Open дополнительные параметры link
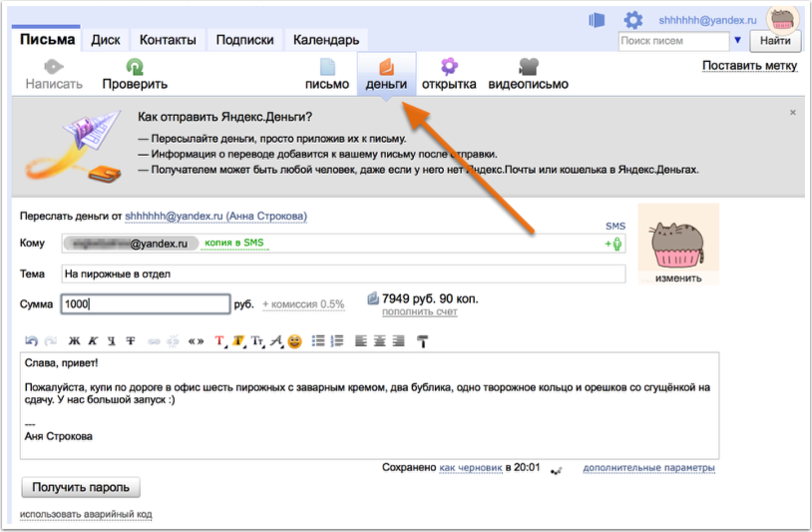Viewport: 812px width, 532px height. (648, 468)
